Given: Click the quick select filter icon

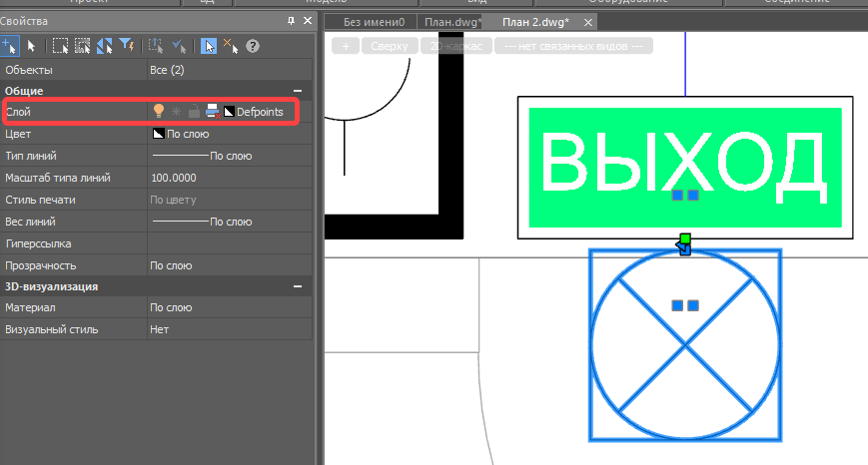Looking at the screenshot, I should tap(127, 46).
